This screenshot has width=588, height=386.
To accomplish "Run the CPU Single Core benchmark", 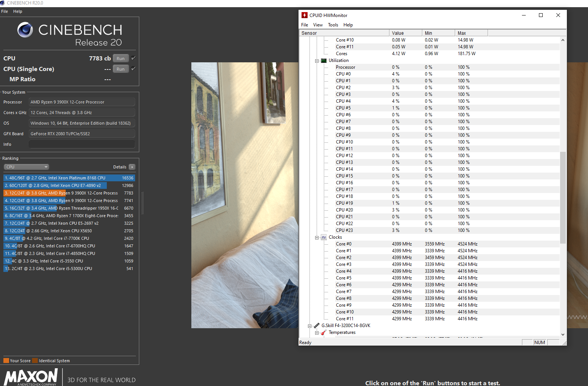I will click(121, 69).
